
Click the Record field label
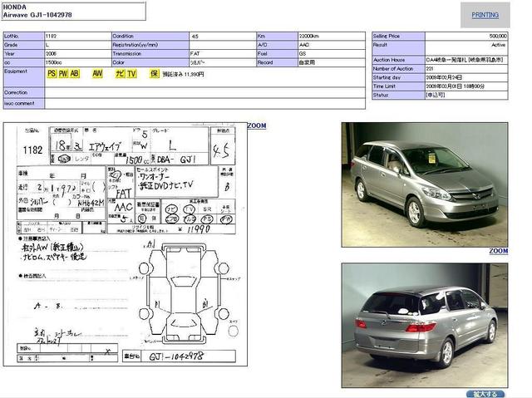pos(265,62)
